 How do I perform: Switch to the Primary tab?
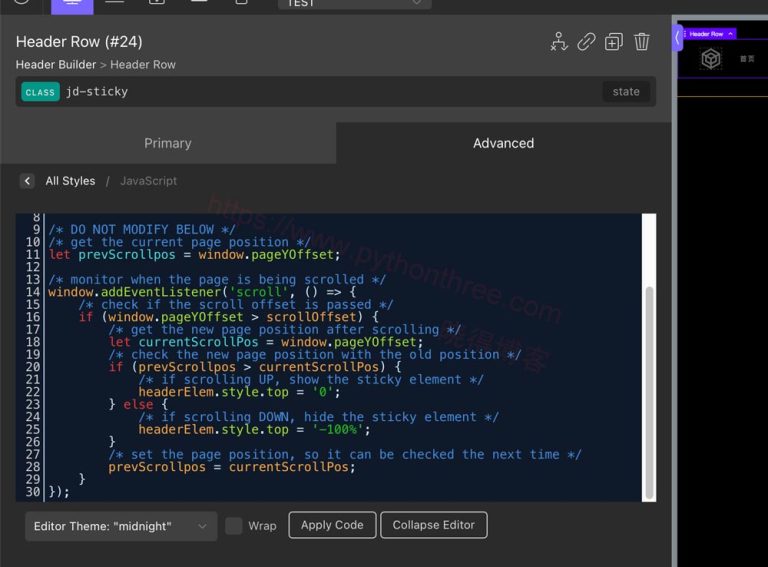[x=168, y=143]
